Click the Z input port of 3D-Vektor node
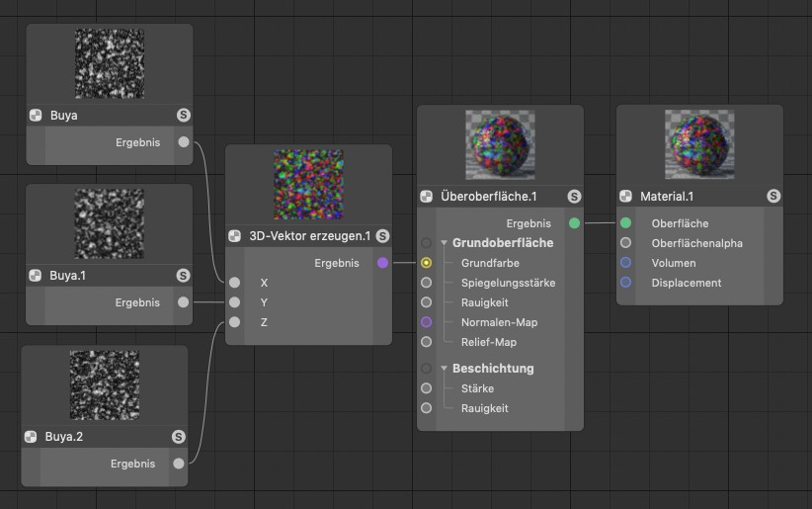This screenshot has width=812, height=509. [234, 322]
